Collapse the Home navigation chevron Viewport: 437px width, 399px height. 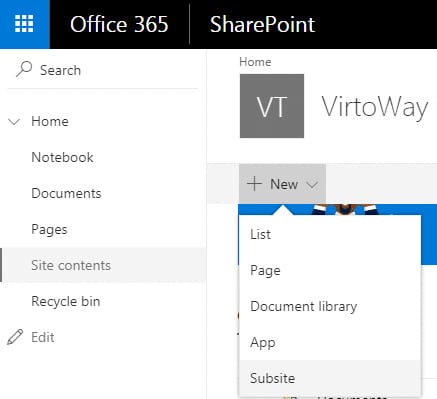(x=14, y=122)
